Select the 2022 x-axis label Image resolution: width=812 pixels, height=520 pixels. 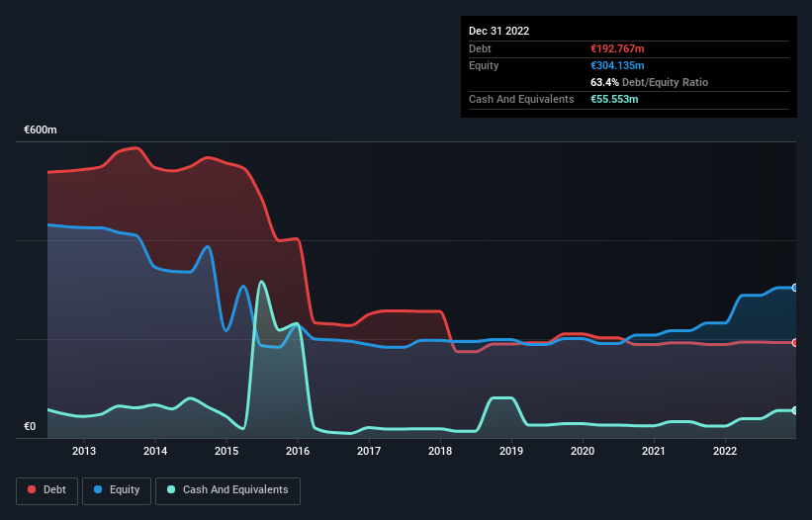[725, 451]
